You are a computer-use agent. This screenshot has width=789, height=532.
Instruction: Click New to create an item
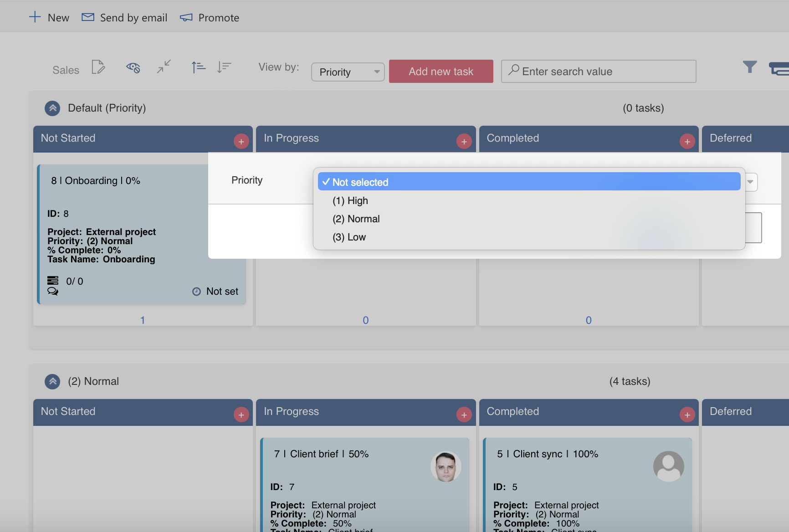point(49,17)
